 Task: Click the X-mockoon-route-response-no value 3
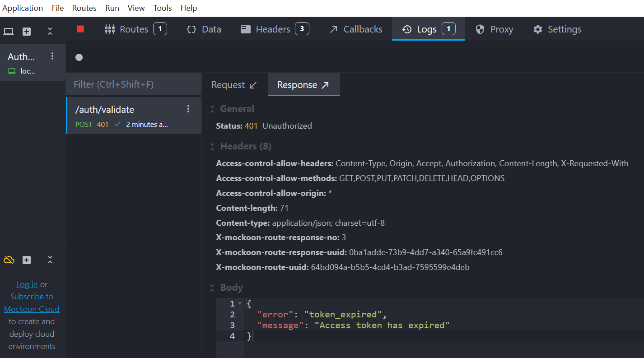click(344, 237)
